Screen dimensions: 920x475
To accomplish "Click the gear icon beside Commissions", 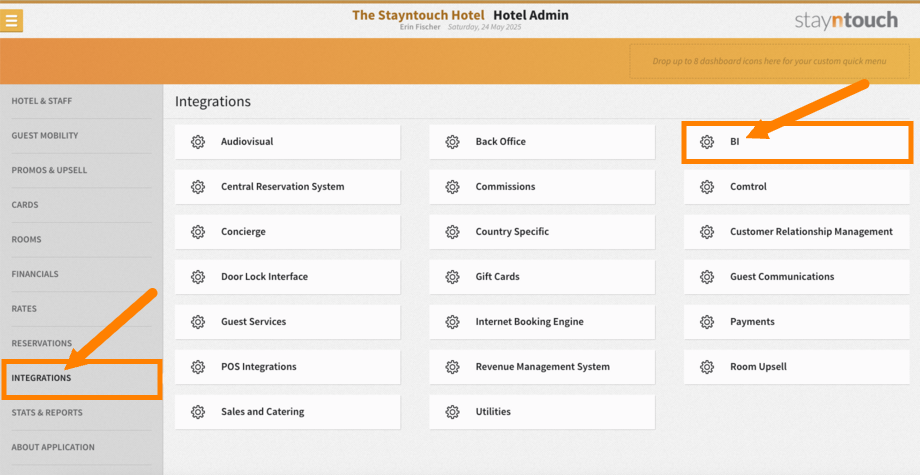I will click(x=452, y=187).
